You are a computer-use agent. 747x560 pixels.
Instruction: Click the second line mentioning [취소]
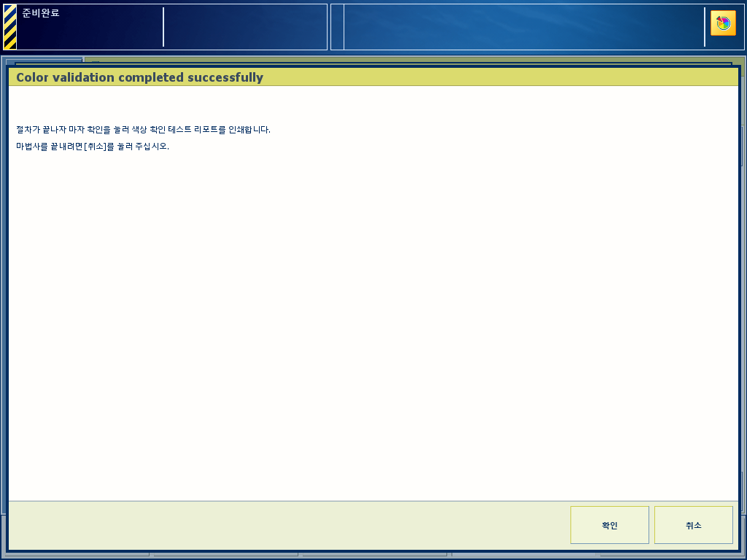pyautogui.click(x=93, y=146)
